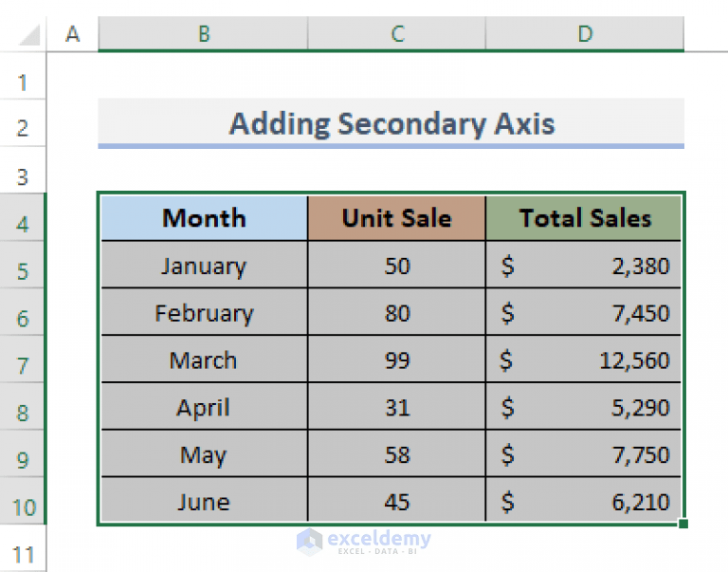Image resolution: width=728 pixels, height=572 pixels.
Task: Click the fill handle at selection corner
Action: pyautogui.click(x=683, y=524)
